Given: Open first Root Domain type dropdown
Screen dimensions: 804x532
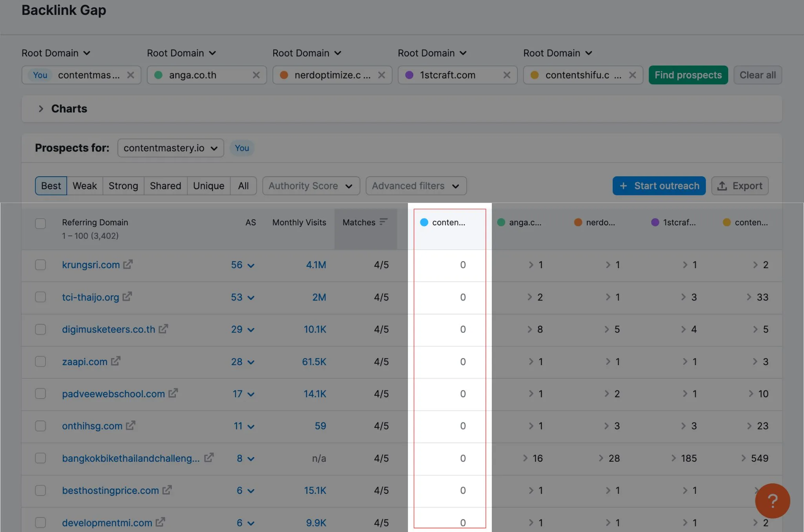Looking at the screenshot, I should (56, 53).
